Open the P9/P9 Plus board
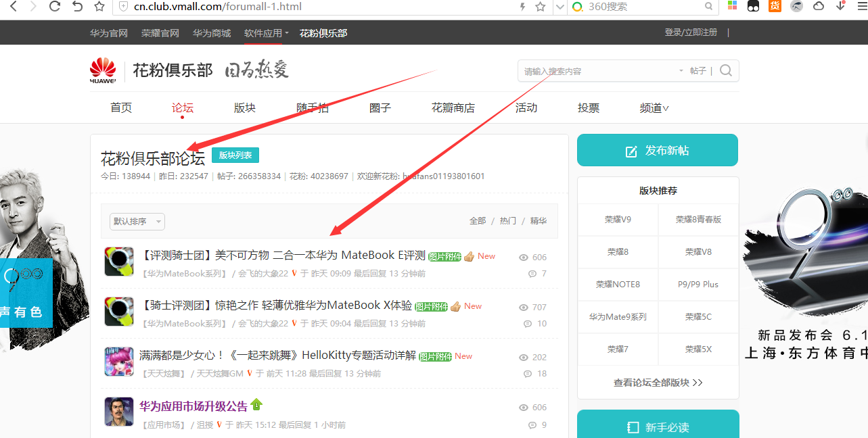This screenshot has height=438, width=868. 698,285
